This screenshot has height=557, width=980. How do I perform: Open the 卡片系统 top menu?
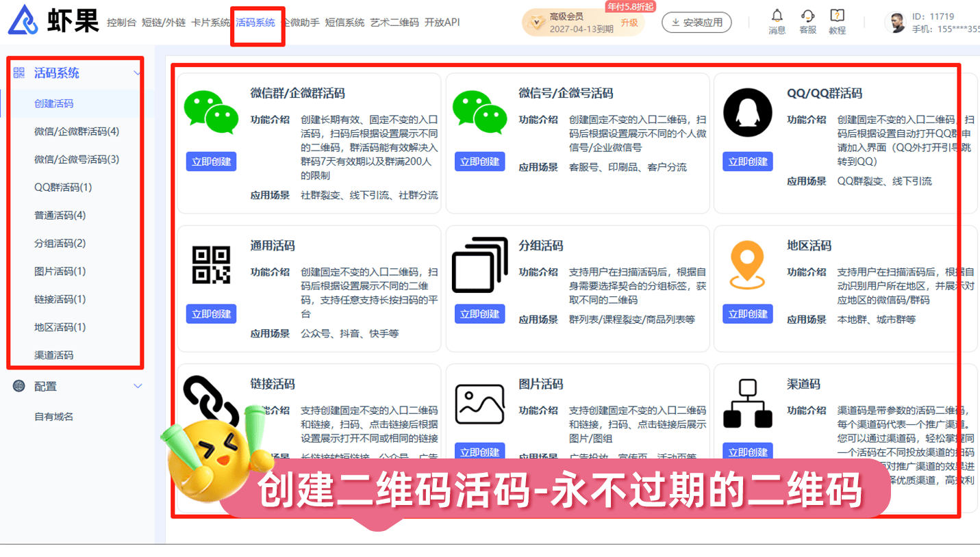(x=211, y=23)
